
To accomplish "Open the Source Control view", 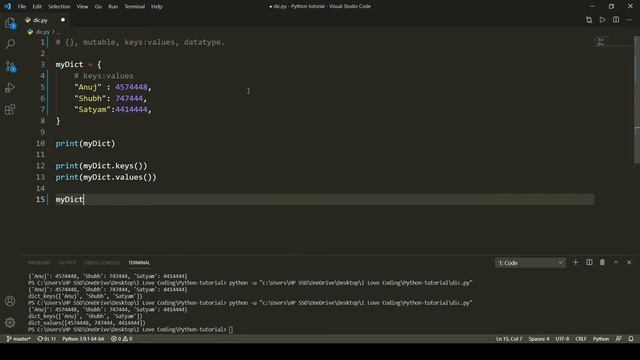I will tap(10, 66).
